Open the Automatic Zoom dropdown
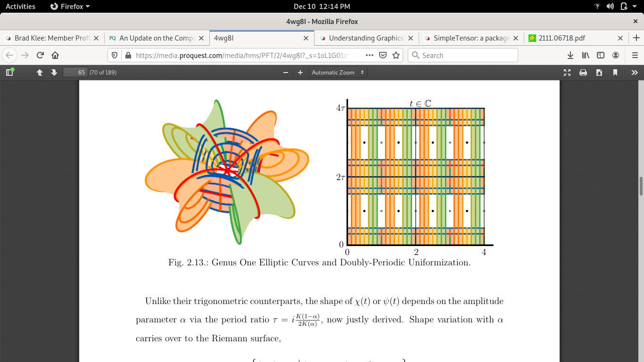The height and width of the screenshot is (362, 644). pos(338,72)
